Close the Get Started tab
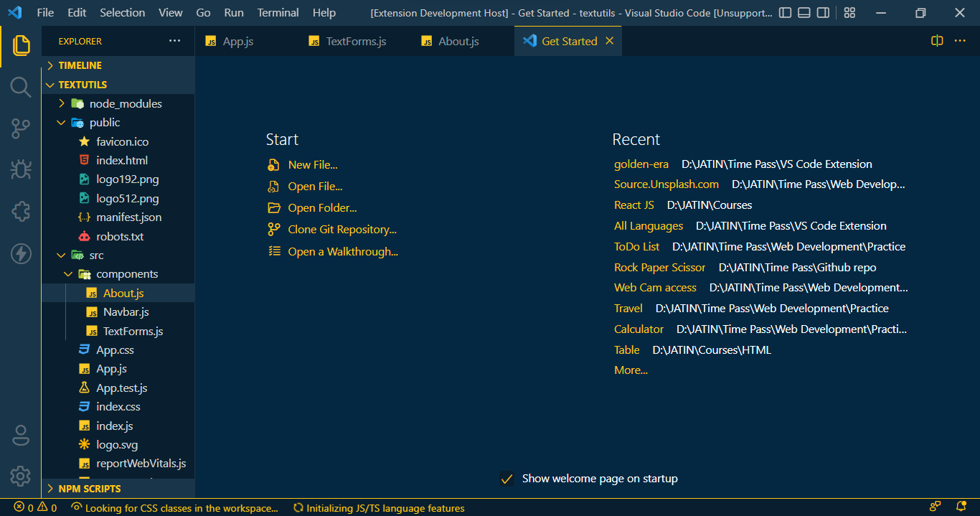The height and width of the screenshot is (516, 980). [x=610, y=41]
